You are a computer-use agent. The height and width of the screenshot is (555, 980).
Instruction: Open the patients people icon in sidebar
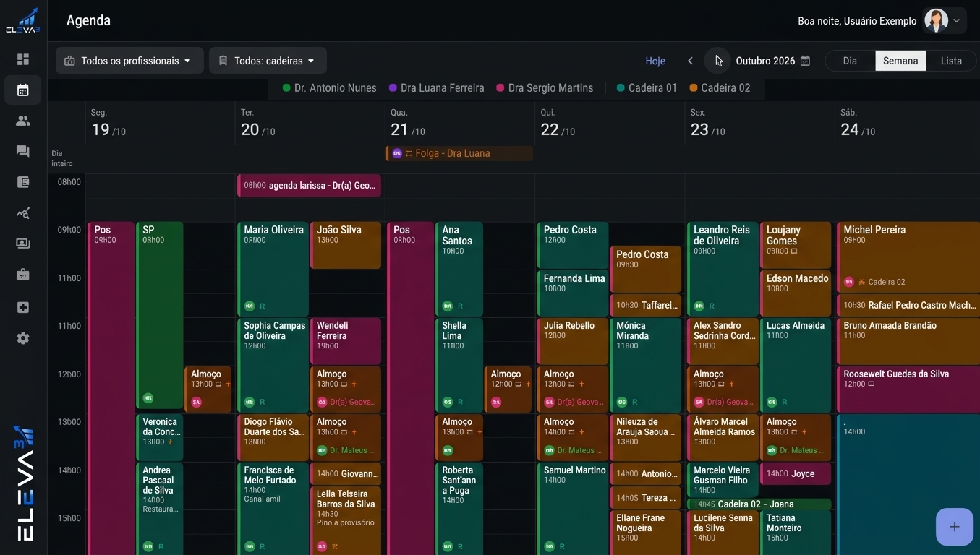23,121
